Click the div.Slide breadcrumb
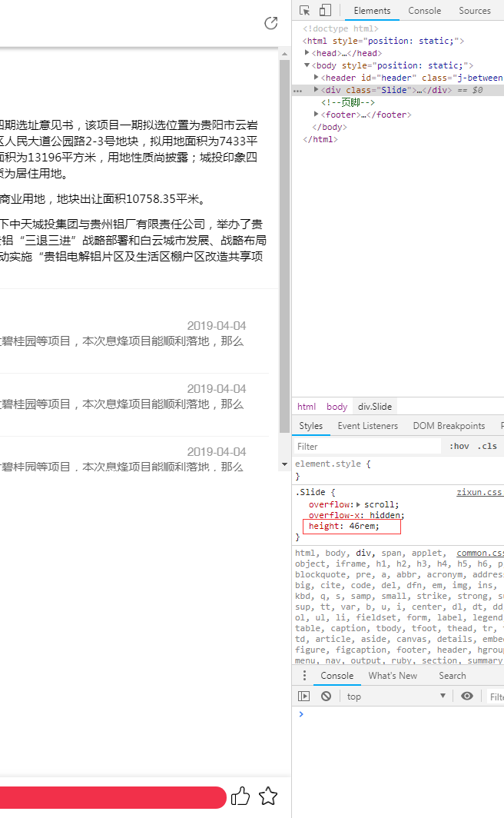Screen dimensions: 504x818 (x=375, y=407)
